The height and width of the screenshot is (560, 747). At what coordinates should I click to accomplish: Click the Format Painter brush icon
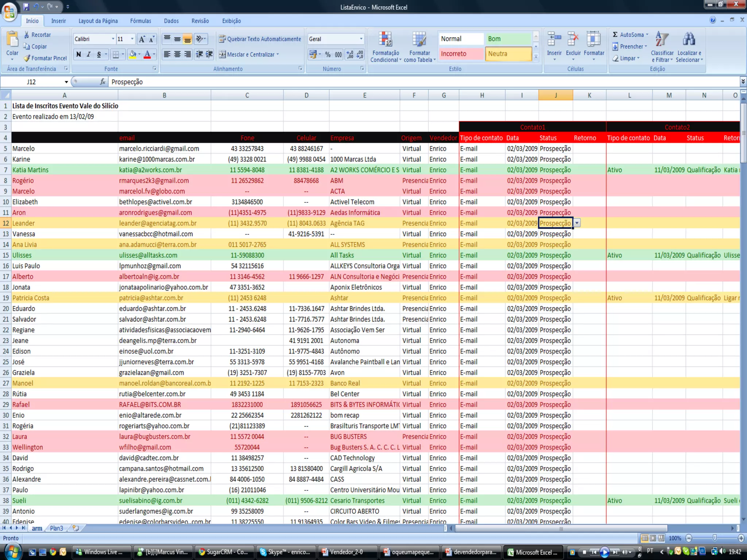(x=27, y=58)
